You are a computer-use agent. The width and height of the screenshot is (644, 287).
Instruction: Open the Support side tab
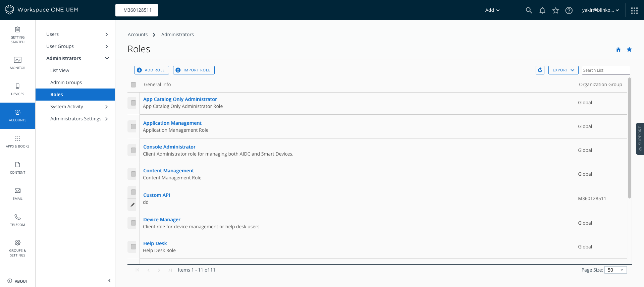pyautogui.click(x=640, y=138)
